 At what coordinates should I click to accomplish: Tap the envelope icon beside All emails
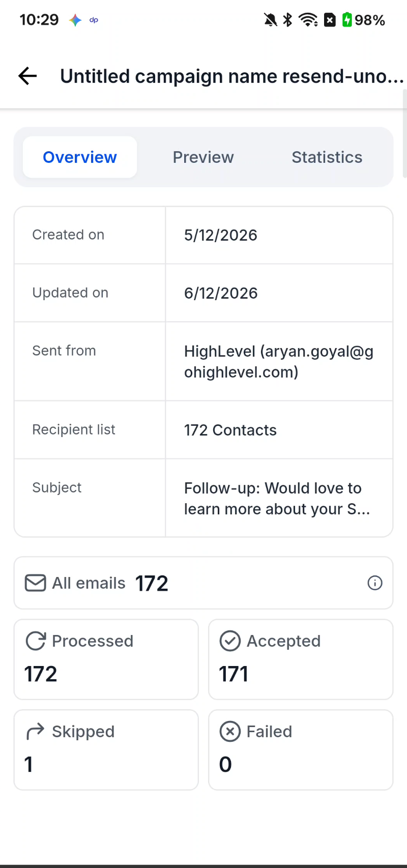(36, 583)
